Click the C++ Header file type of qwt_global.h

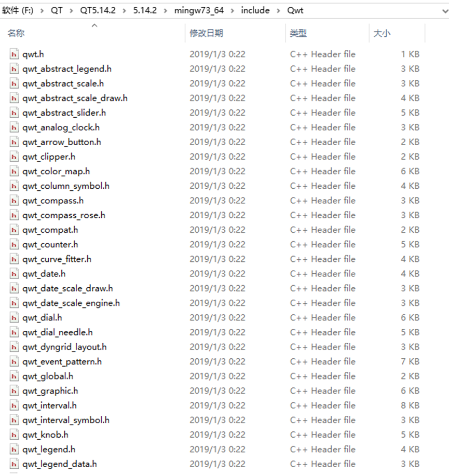coord(322,376)
